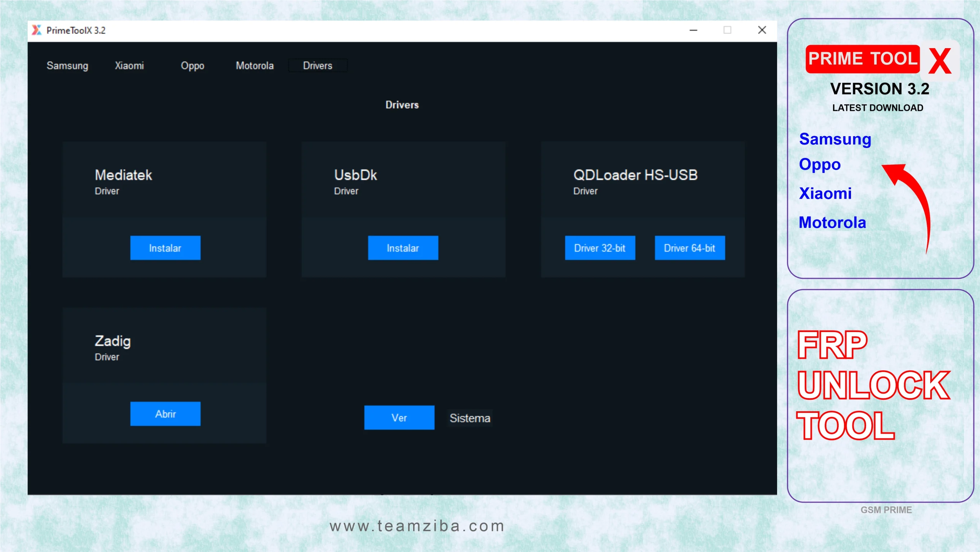Go to the Motorola tab
Screen dimensions: 980x552
tap(255, 65)
